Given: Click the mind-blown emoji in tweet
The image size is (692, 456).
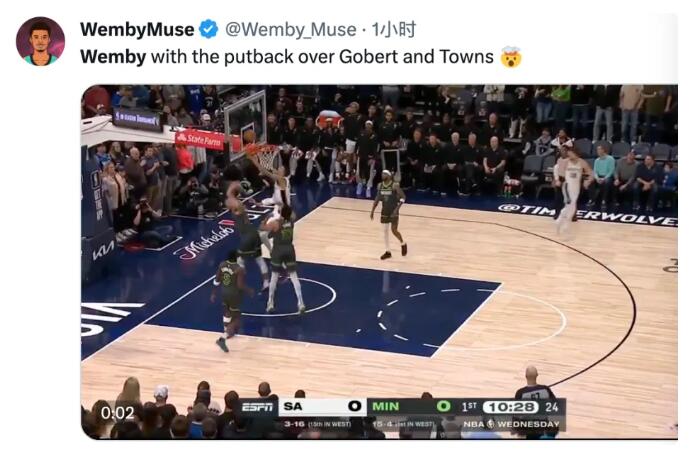Looking at the screenshot, I should [x=511, y=57].
